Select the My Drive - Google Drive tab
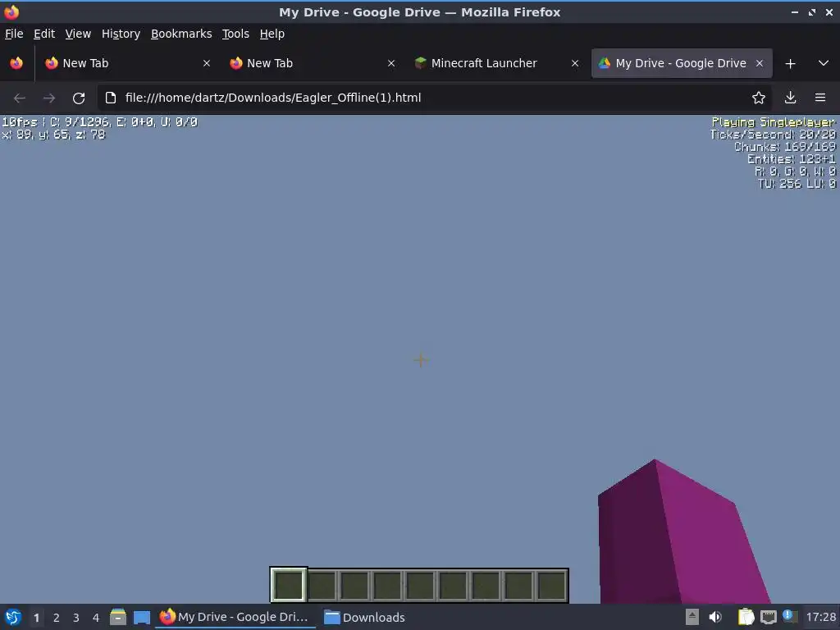The width and height of the screenshot is (840, 630). [x=682, y=63]
